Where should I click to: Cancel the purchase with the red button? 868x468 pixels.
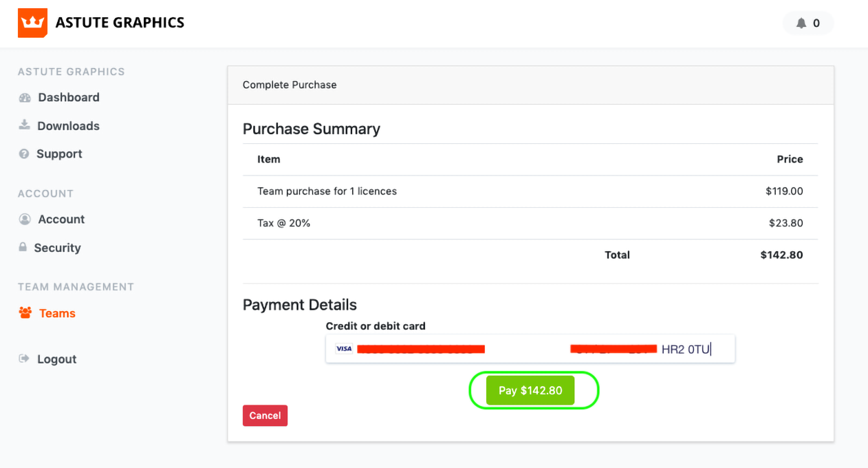(265, 416)
